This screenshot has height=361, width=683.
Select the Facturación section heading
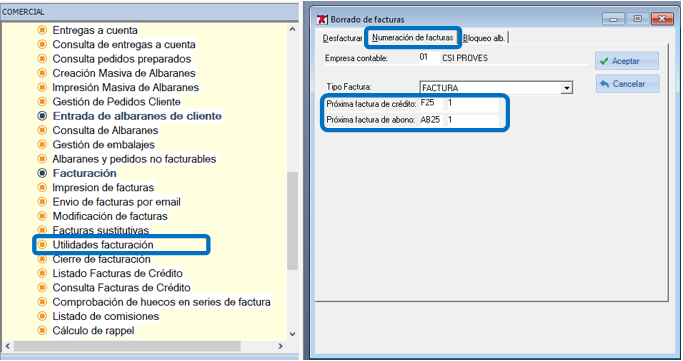tap(85, 173)
